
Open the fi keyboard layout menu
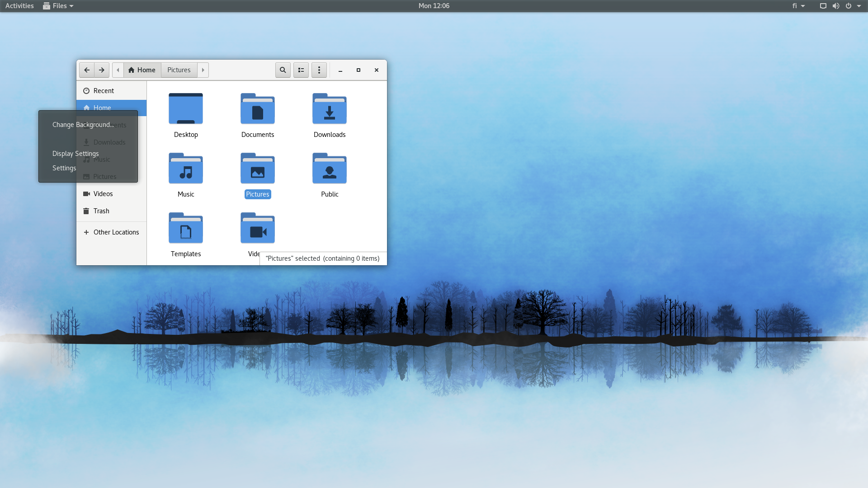point(798,6)
